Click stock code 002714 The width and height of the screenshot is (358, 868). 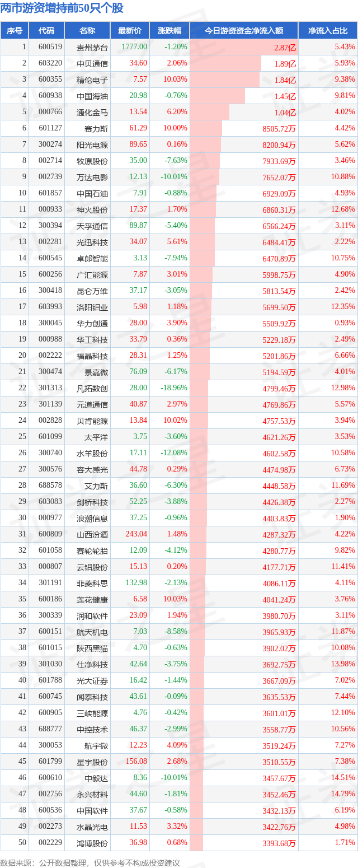click(50, 161)
